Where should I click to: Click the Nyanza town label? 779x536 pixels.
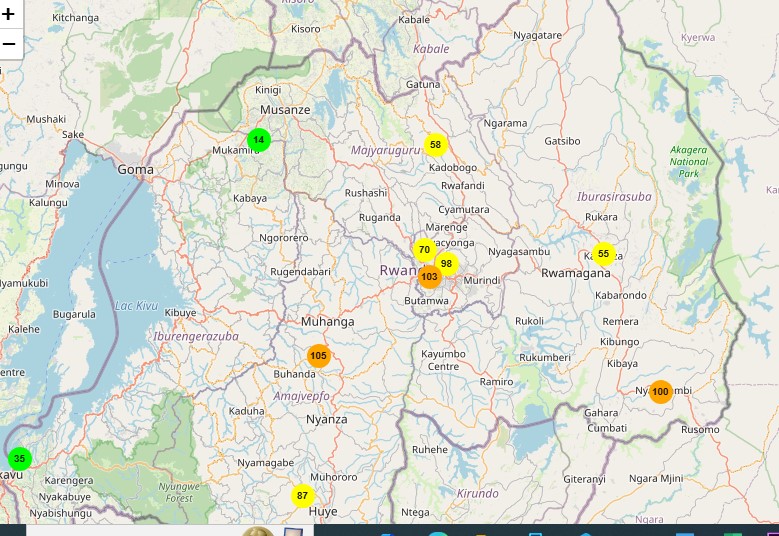point(327,419)
